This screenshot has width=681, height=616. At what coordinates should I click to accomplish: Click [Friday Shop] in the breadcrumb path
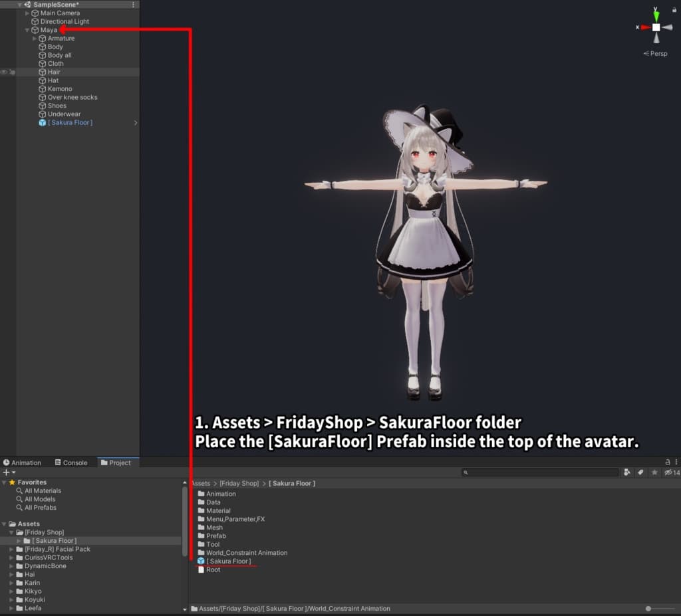pyautogui.click(x=239, y=483)
